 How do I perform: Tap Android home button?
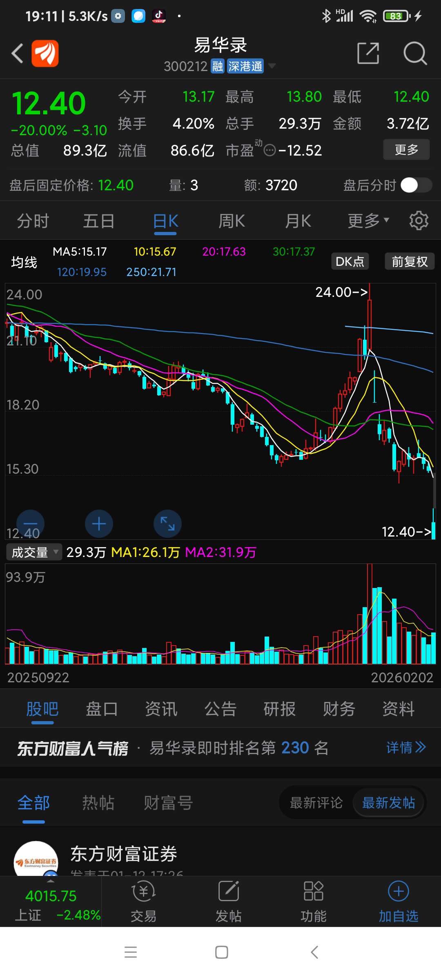[221, 952]
